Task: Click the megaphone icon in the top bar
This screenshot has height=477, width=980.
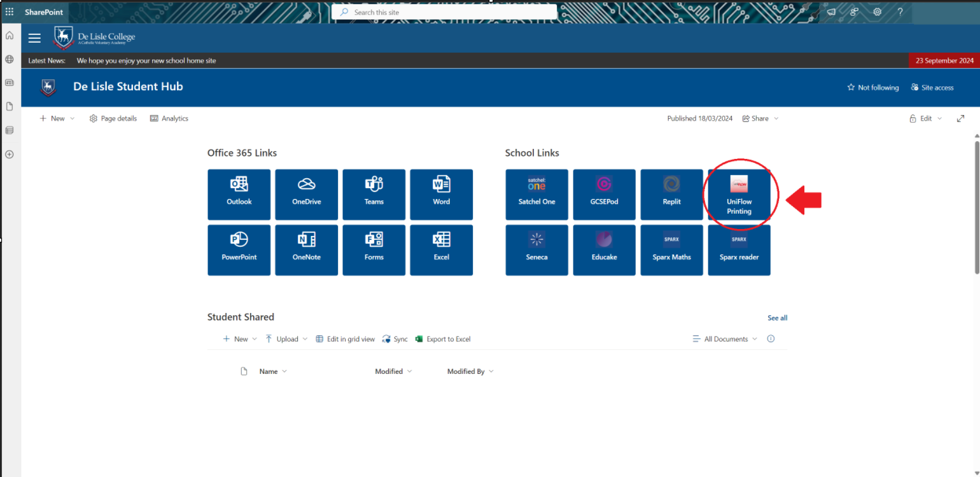Action: pos(831,12)
